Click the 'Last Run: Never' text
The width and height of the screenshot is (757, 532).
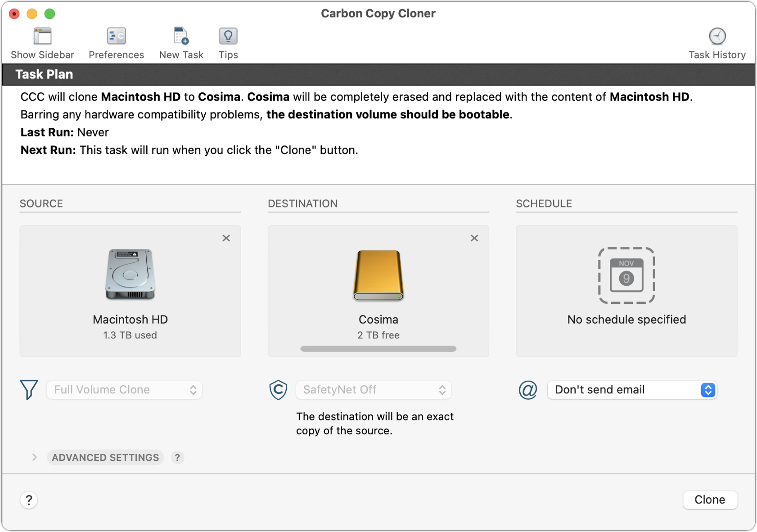point(65,132)
